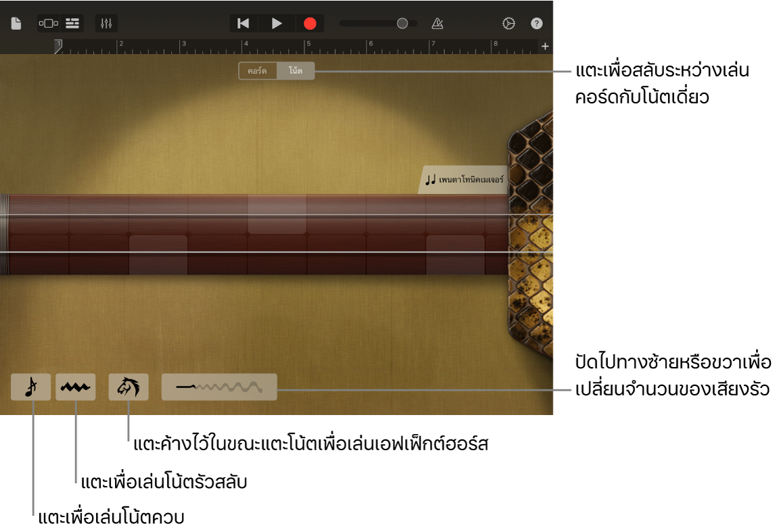Toggle the metronome icon
The height and width of the screenshot is (532, 779).
[438, 24]
